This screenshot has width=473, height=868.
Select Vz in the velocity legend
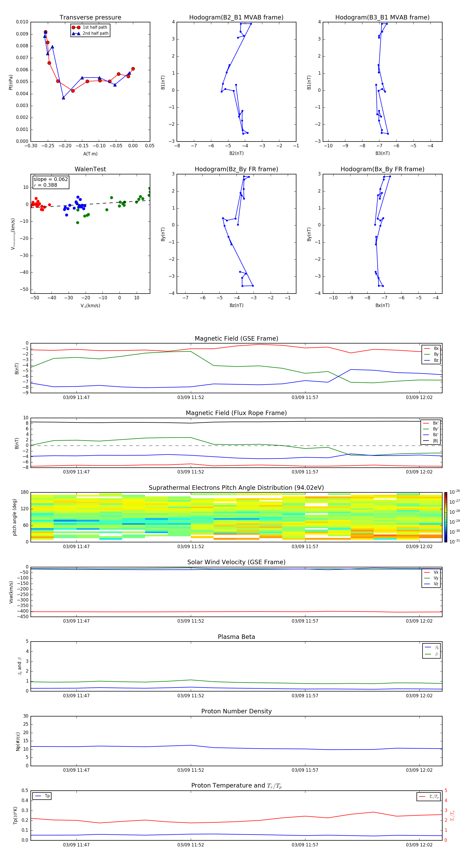pyautogui.click(x=431, y=584)
